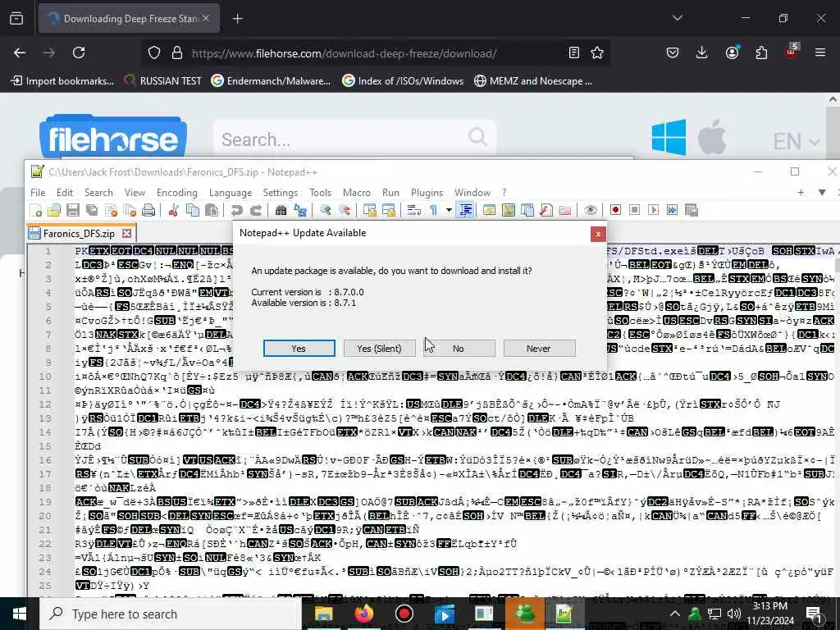Click the Open file icon in Notepad++ toolbar
Image resolution: width=840 pixels, height=630 pixels.
pyautogui.click(x=54, y=210)
